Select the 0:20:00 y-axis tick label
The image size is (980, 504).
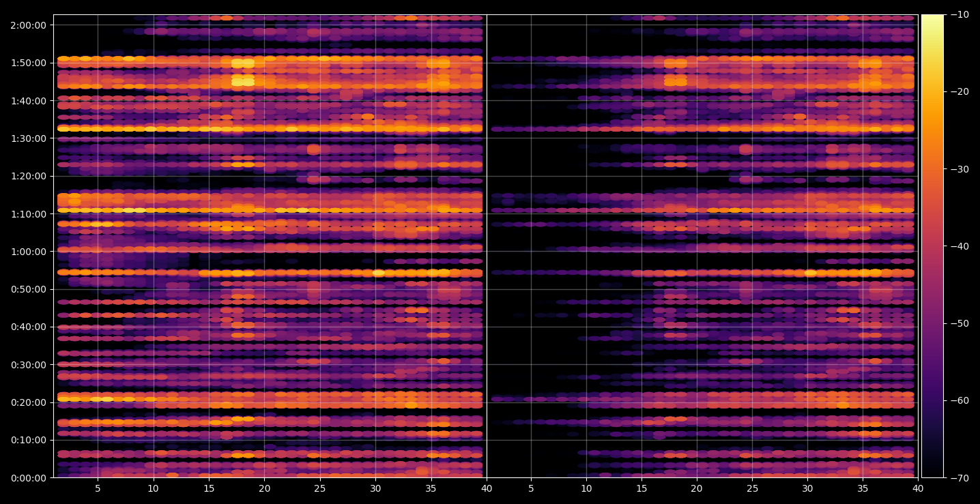(x=27, y=402)
